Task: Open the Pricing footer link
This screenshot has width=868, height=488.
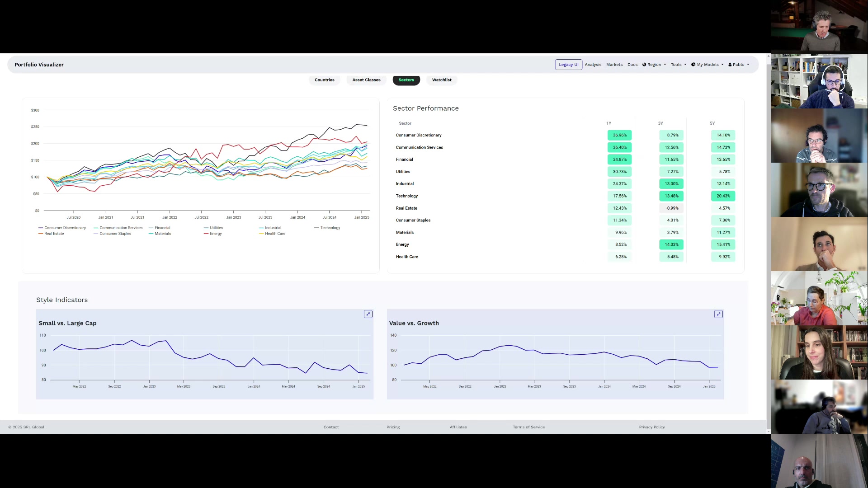Action: click(393, 427)
